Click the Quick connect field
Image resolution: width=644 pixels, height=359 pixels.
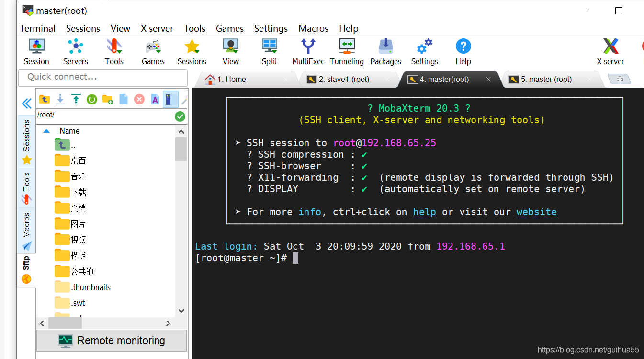103,78
